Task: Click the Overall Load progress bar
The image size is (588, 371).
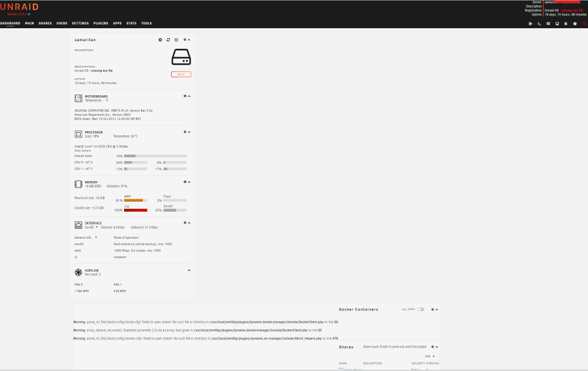Action: click(x=155, y=156)
